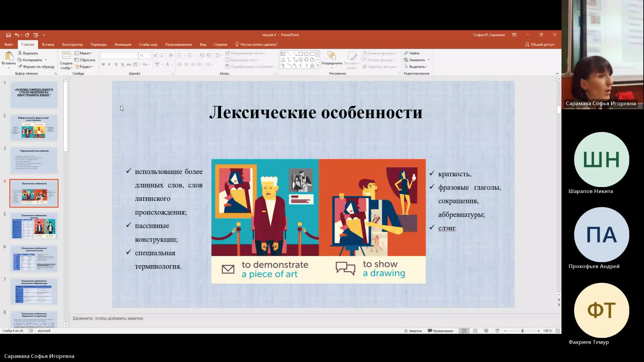Select the text box shape in the shapes gallery
Image resolution: width=644 pixels, height=362 pixels.
click(x=283, y=54)
